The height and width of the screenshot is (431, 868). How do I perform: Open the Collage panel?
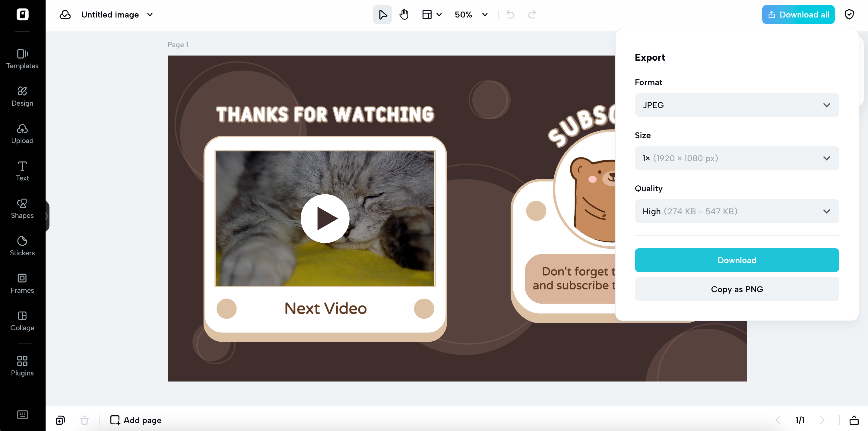(22, 321)
